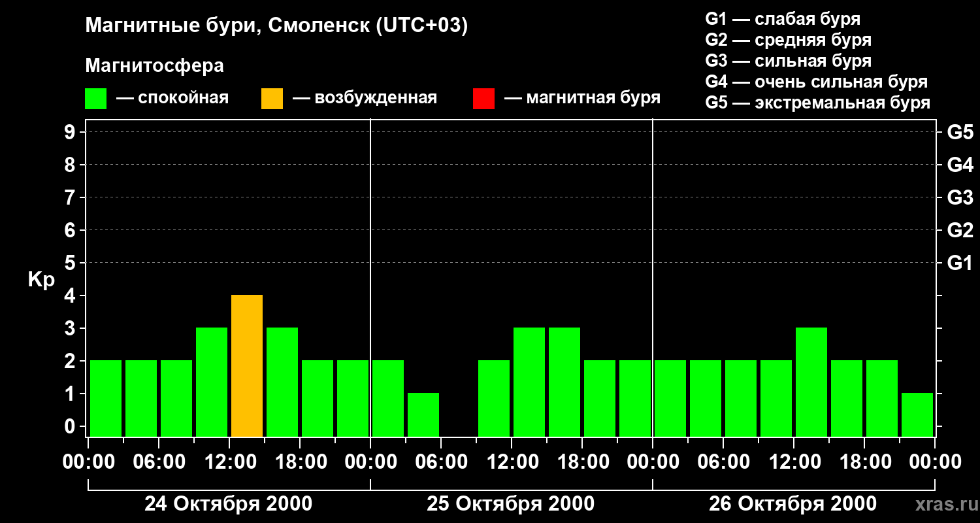
Task: Click the "G3 — сильная буря" legend line
Action: pos(788,61)
